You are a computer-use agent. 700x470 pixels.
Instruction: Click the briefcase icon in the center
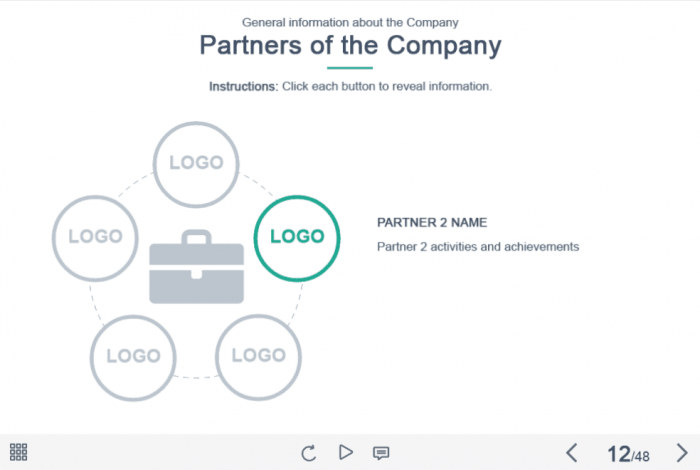[x=196, y=268]
